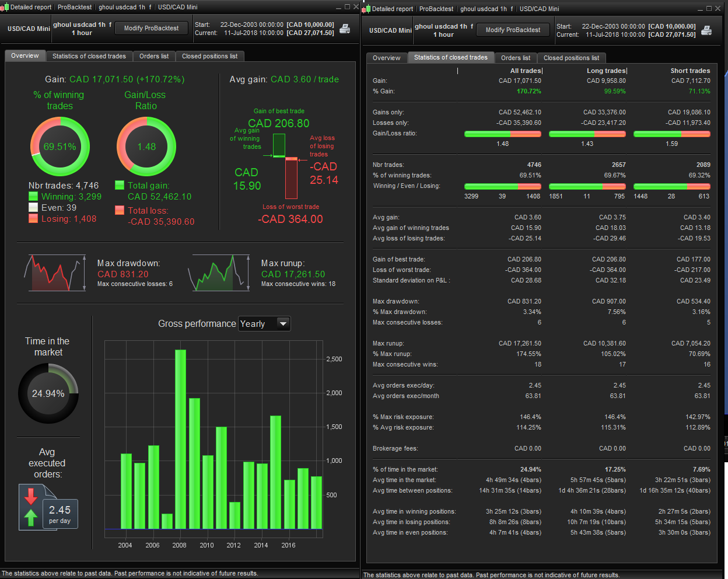The width and height of the screenshot is (728, 579).
Task: Click the Brokerage fees row label
Action: coord(395,448)
